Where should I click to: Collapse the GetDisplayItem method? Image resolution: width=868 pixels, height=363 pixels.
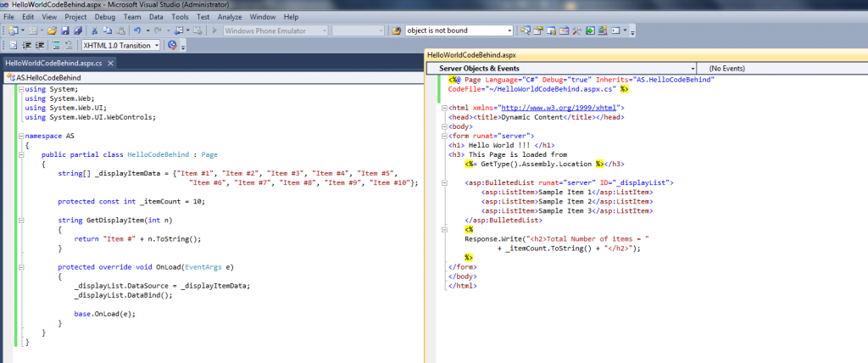(21, 220)
